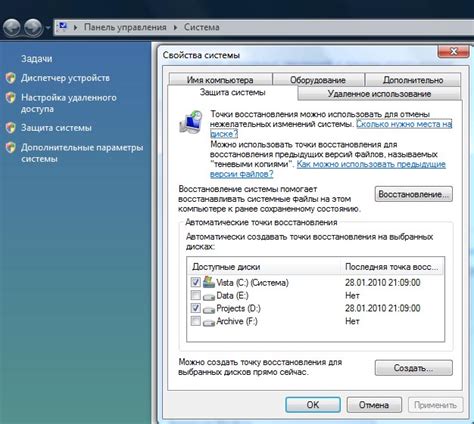Screen dimensions: 474x424
Task: Click the Доступные диски column header
Action: click(264, 267)
